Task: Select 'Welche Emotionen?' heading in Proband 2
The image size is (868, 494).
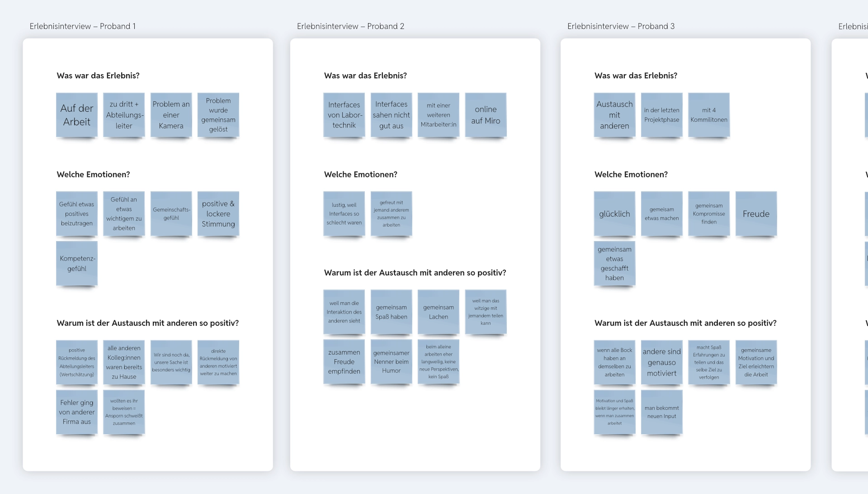Action: pyautogui.click(x=360, y=174)
